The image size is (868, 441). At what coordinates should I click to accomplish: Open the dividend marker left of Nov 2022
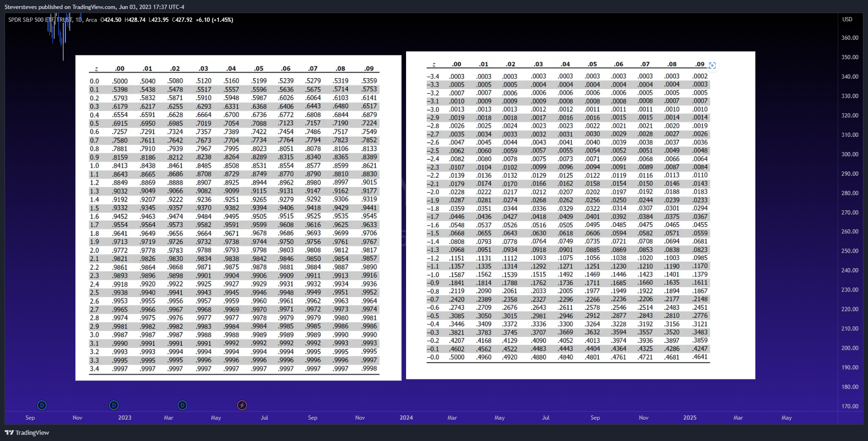[x=42, y=405]
